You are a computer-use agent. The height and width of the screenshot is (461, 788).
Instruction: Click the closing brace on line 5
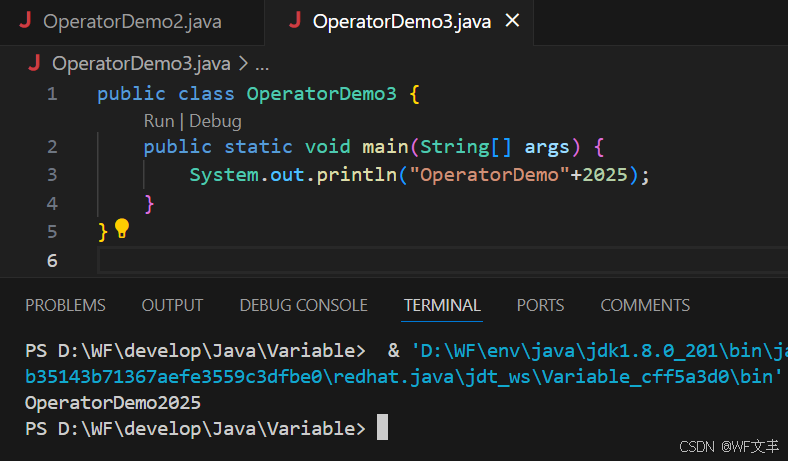coord(103,232)
